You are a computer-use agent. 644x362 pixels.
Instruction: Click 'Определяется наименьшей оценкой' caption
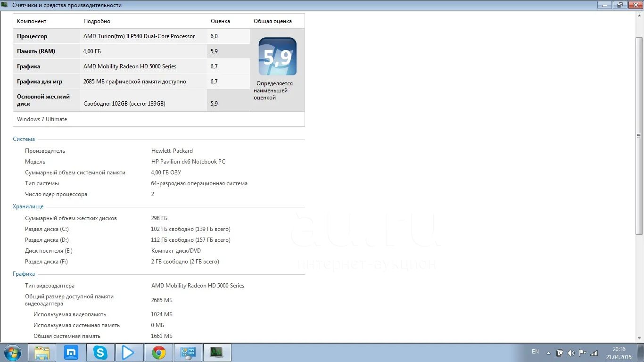click(x=274, y=90)
